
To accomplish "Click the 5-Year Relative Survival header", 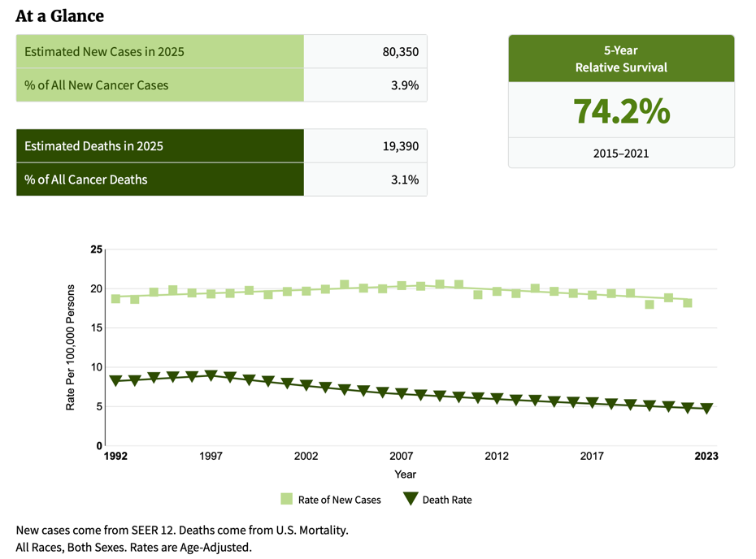I will coord(621,59).
